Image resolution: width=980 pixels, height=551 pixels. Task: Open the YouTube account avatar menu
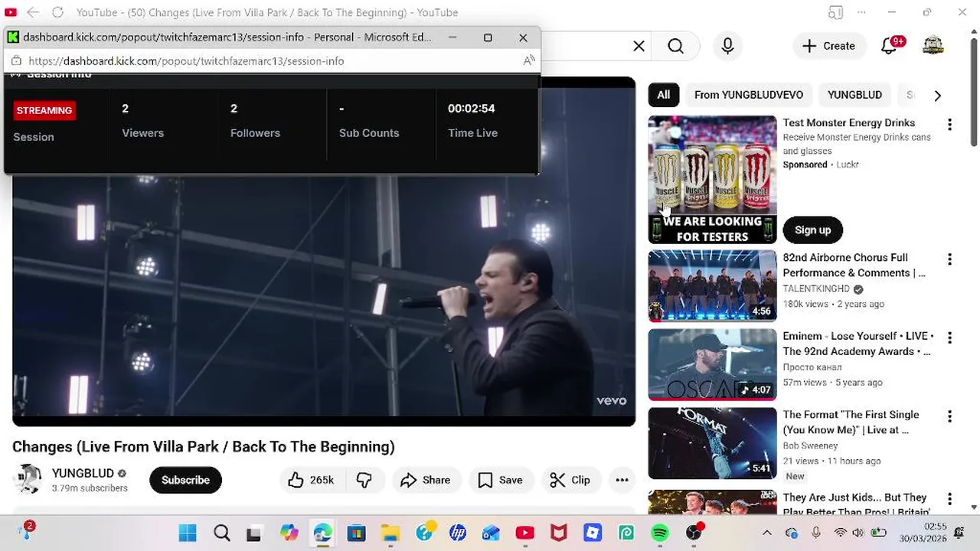click(933, 46)
